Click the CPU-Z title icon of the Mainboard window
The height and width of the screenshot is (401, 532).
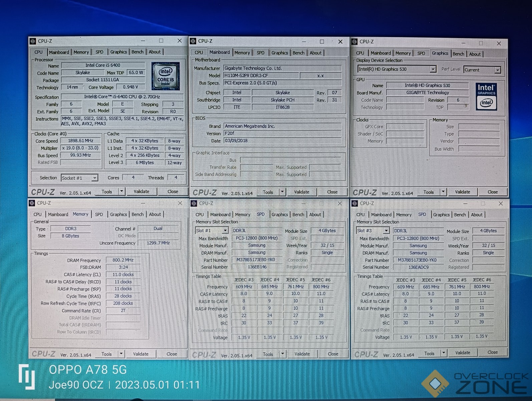pyautogui.click(x=193, y=41)
